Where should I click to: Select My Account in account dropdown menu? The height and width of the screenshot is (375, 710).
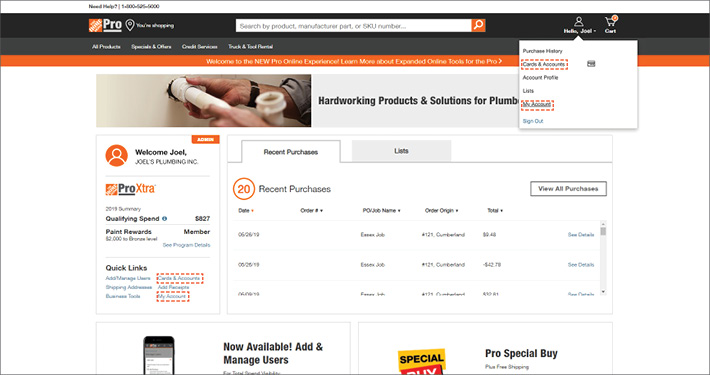(x=537, y=105)
